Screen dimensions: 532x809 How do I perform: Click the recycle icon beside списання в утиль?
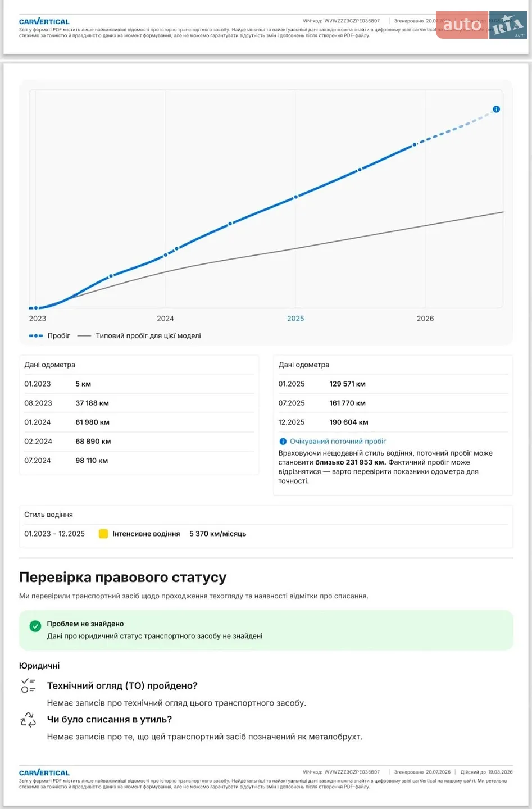click(x=28, y=720)
